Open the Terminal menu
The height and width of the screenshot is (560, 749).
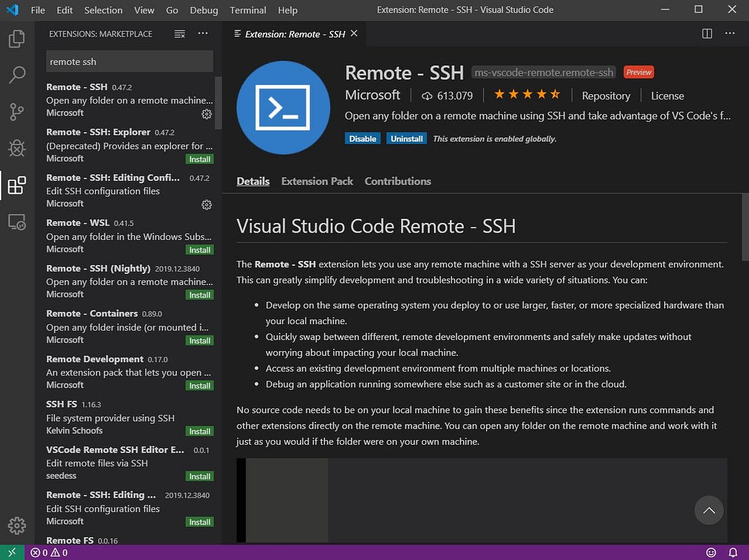point(247,10)
